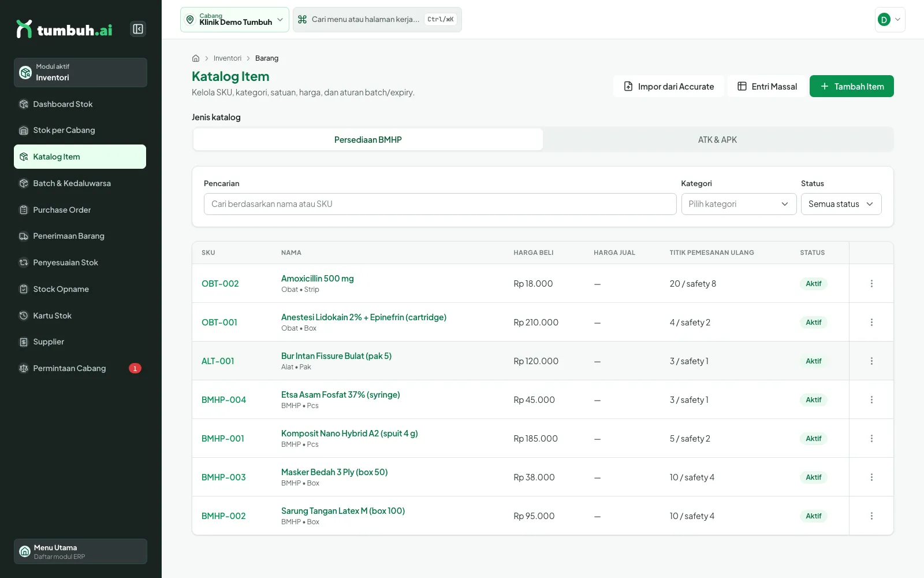The height and width of the screenshot is (578, 924).
Task: Open the actions menu for OBT-001 row
Action: click(x=871, y=323)
